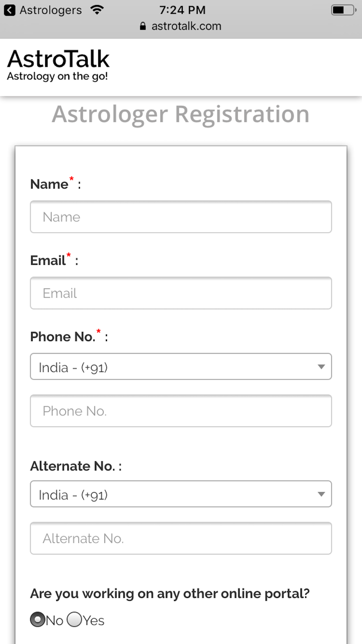362x644 pixels.
Task: Focus the Name text field
Action: tap(181, 217)
